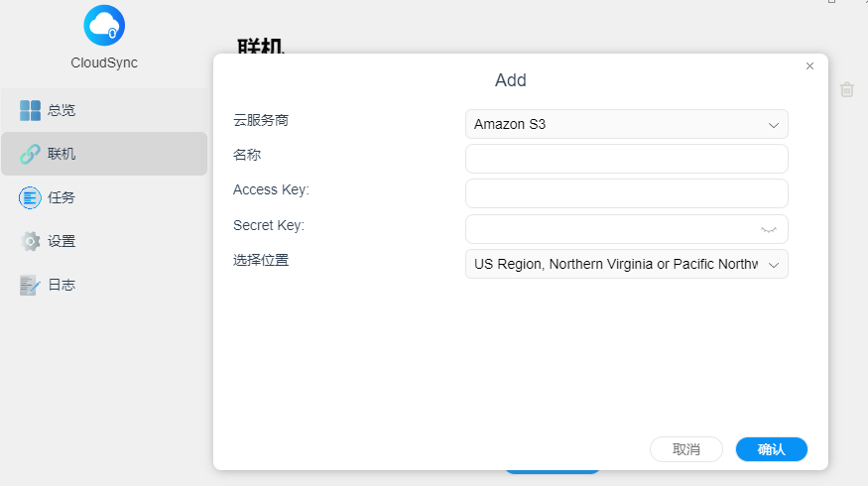View the 日志 log section

pyautogui.click(x=104, y=285)
